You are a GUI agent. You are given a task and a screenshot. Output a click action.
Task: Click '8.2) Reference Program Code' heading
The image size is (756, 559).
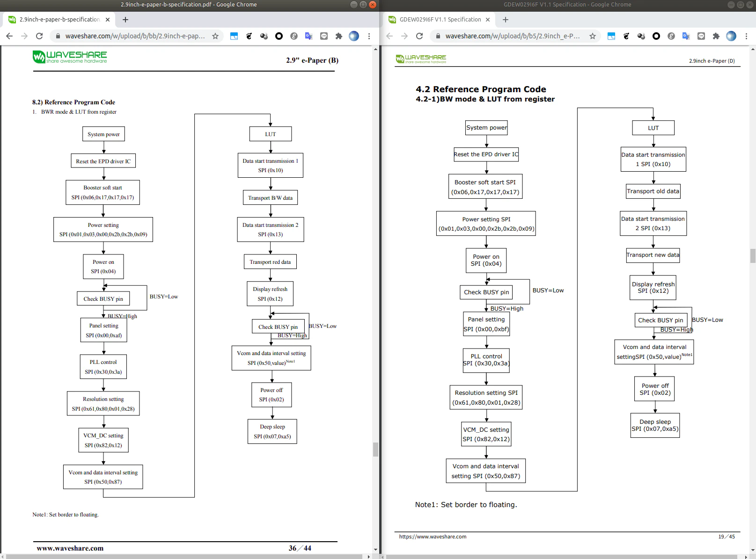point(73,102)
